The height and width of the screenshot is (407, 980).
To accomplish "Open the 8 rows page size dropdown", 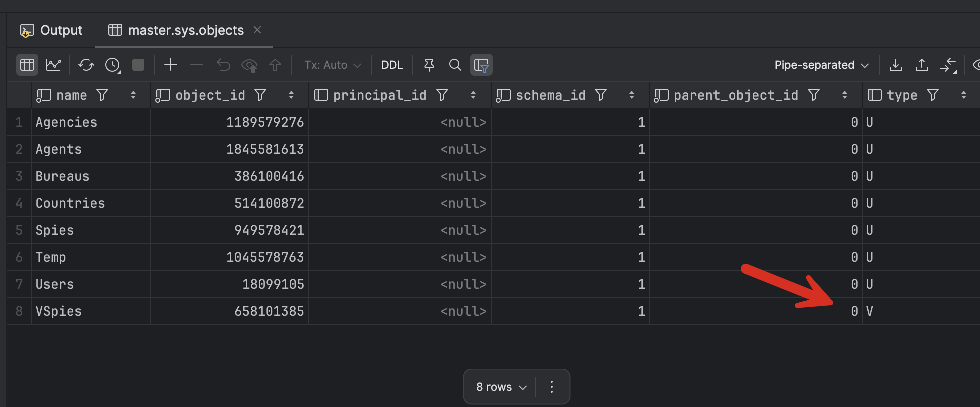I will (x=501, y=387).
